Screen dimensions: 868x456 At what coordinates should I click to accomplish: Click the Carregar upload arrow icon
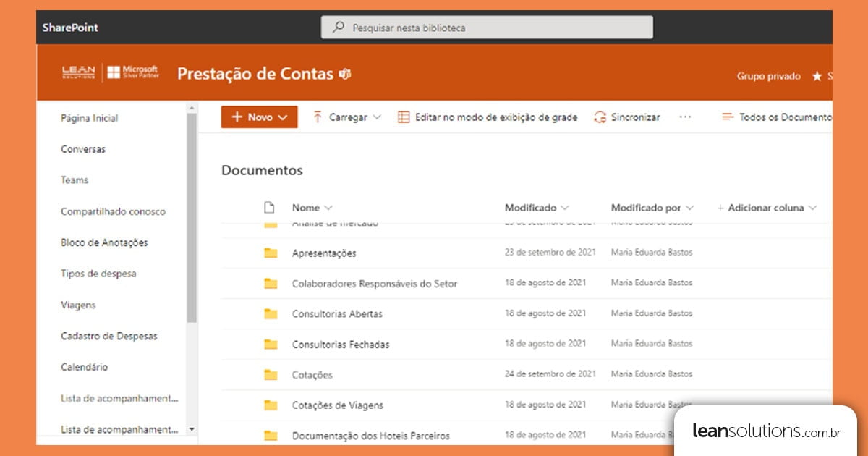tap(317, 117)
